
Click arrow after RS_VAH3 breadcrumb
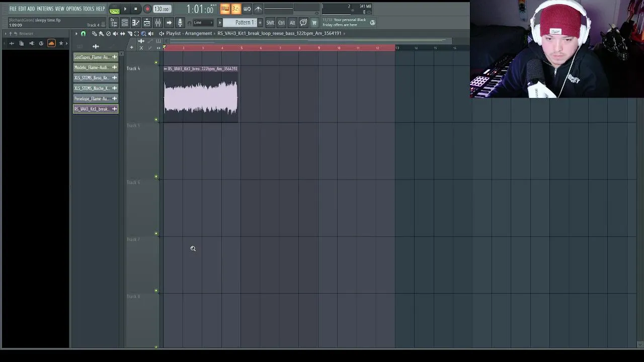[x=345, y=33]
